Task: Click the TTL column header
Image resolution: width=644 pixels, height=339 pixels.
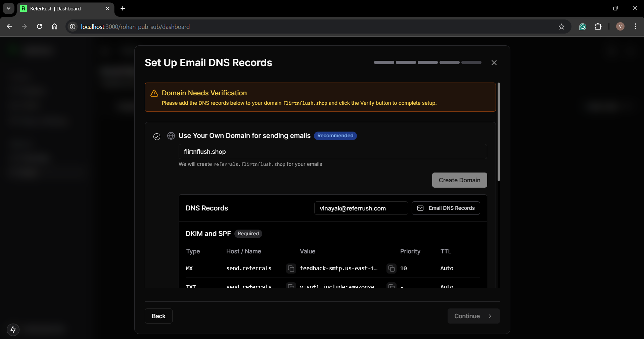Action: [446, 251]
